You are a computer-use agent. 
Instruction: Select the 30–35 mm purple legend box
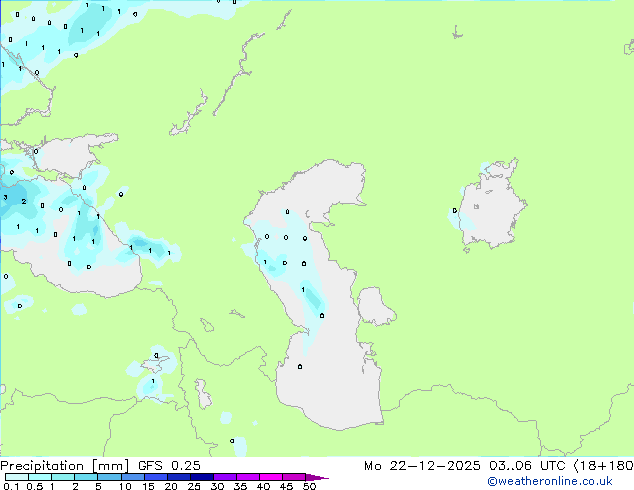(x=225, y=477)
